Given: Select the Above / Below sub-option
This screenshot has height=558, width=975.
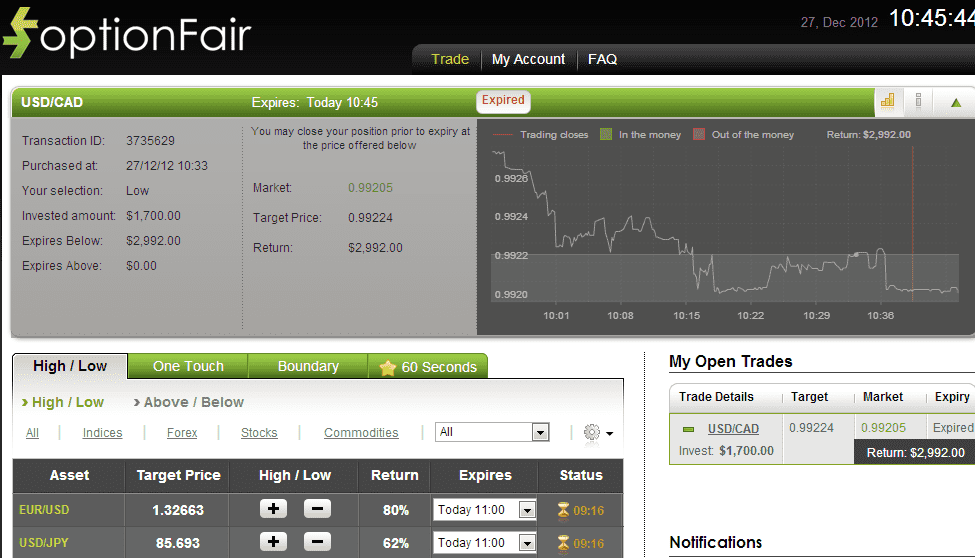Looking at the screenshot, I should (189, 402).
